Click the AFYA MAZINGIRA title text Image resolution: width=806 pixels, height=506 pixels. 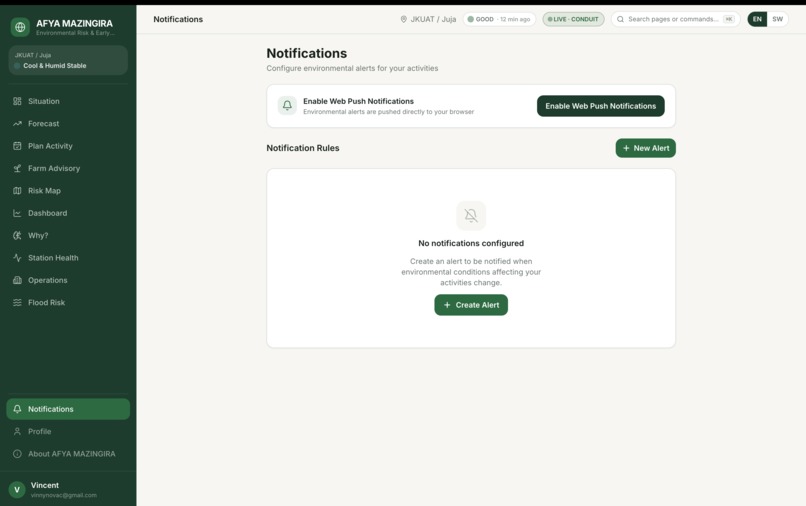tap(74, 23)
